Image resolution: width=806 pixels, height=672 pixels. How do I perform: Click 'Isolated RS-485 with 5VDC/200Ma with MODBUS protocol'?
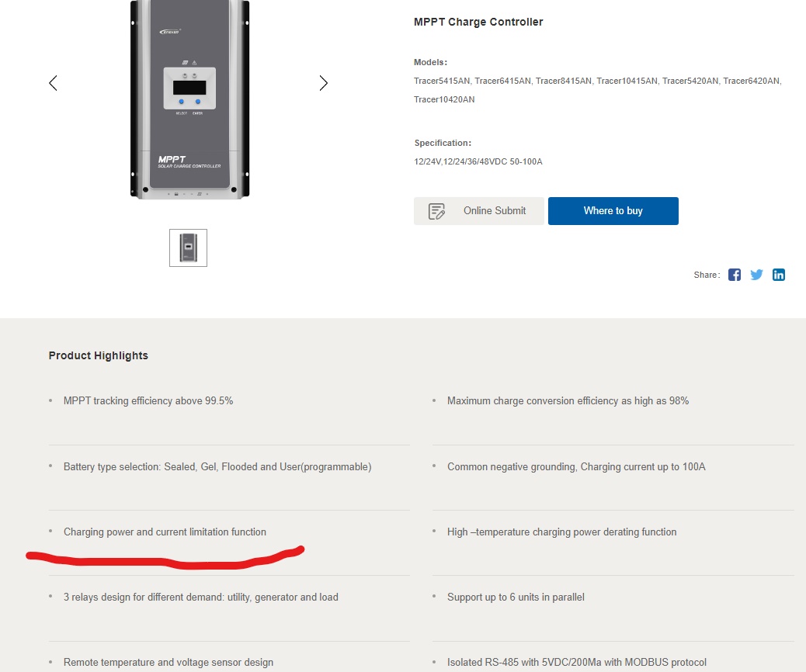coord(577,662)
